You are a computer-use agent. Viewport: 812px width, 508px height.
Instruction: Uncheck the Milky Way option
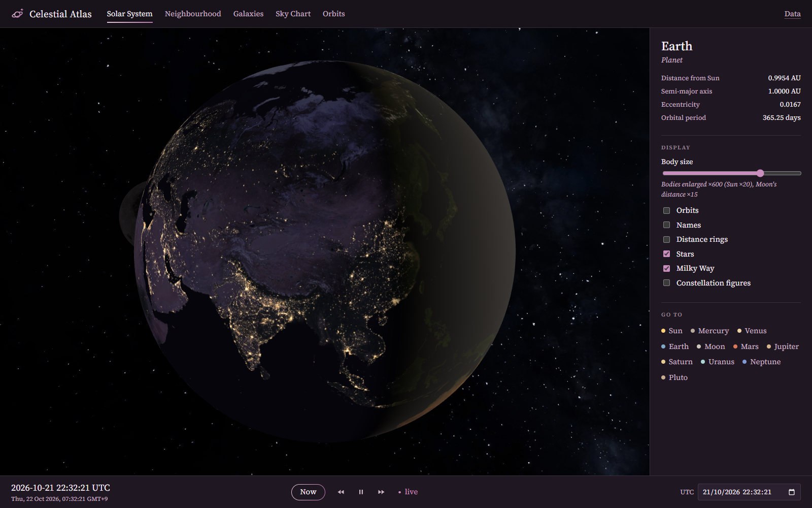(x=666, y=268)
